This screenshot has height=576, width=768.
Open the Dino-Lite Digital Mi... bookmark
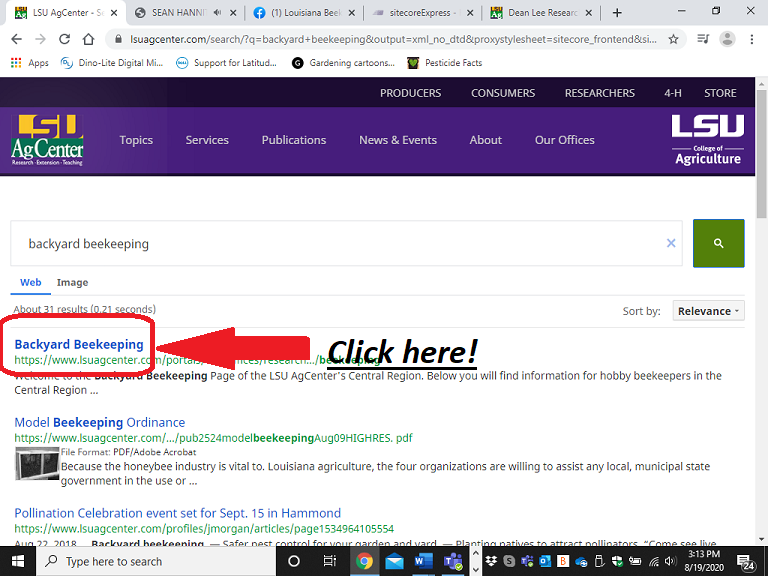[112, 63]
